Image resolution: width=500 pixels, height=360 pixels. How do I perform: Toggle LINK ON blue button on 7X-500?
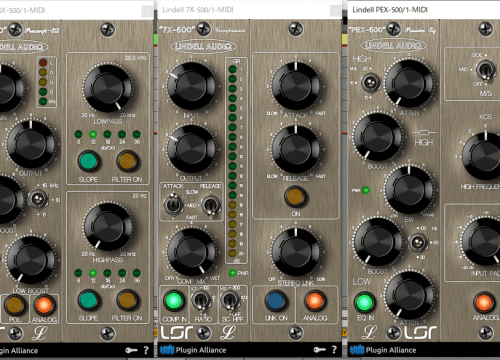[x=275, y=301]
